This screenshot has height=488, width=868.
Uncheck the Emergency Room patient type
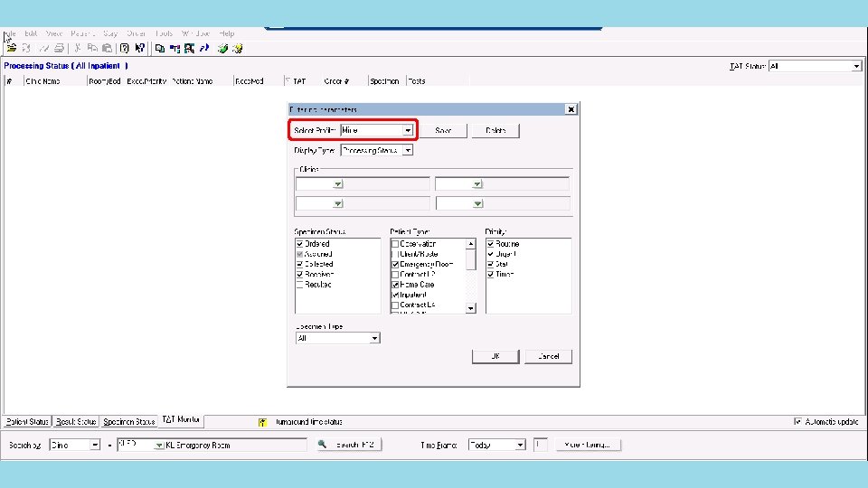395,264
